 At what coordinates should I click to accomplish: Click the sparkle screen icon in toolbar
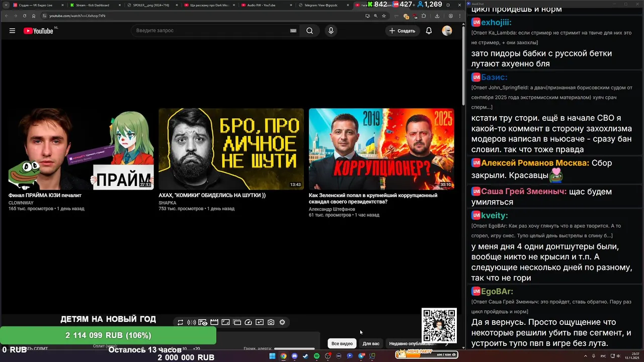click(260, 322)
